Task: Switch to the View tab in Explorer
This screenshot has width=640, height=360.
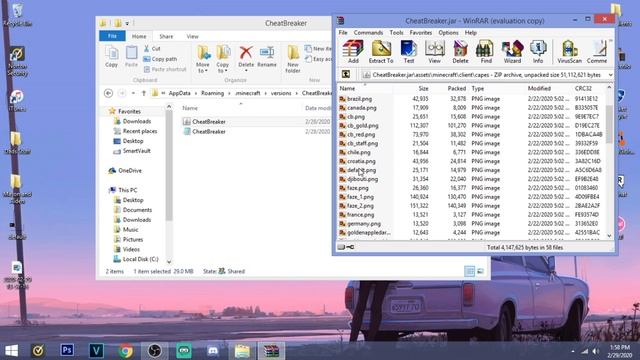Action: (192, 36)
